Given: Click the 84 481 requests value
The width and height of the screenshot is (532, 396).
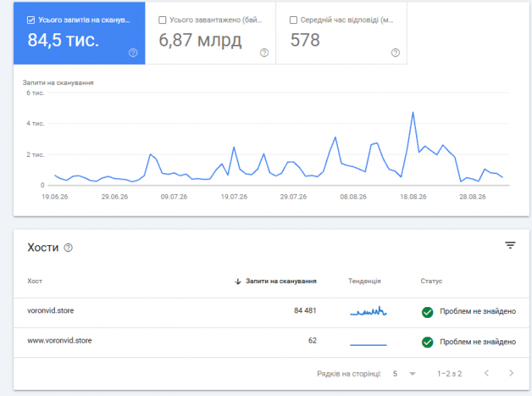Looking at the screenshot, I should coord(305,310).
